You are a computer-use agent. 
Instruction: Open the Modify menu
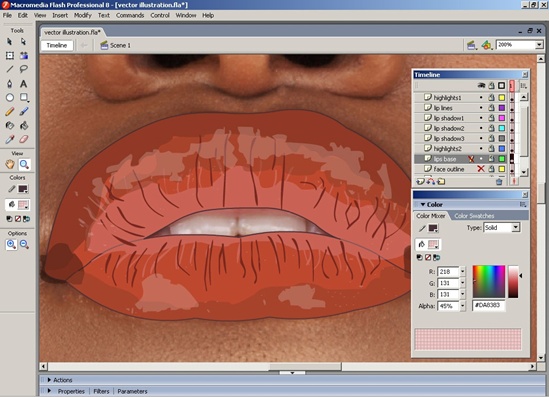pyautogui.click(x=83, y=15)
